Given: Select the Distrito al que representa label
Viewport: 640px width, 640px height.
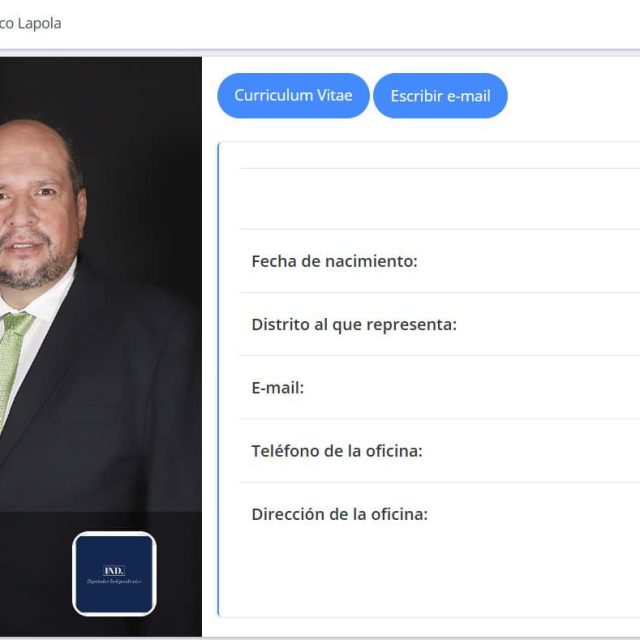Looking at the screenshot, I should (x=354, y=325).
